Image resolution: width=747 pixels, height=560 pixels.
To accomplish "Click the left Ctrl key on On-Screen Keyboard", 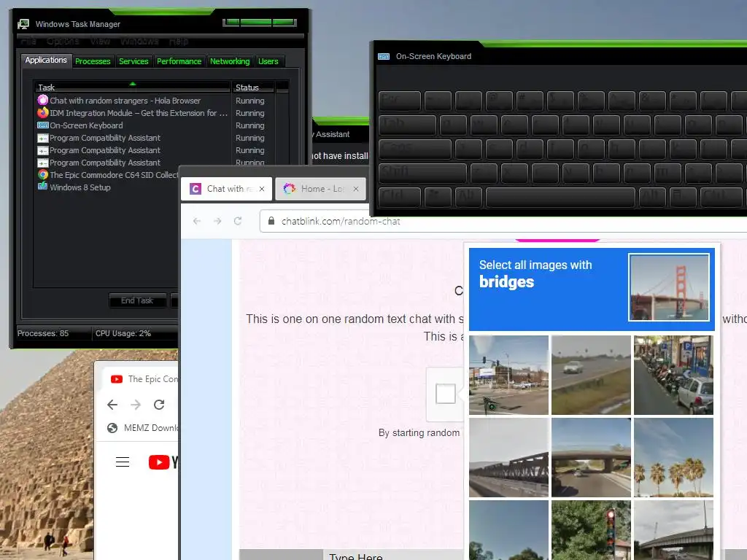I will [400, 197].
